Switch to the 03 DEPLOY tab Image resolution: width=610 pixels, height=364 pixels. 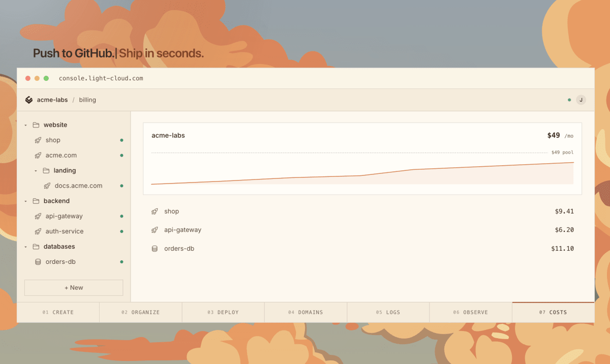click(x=223, y=312)
